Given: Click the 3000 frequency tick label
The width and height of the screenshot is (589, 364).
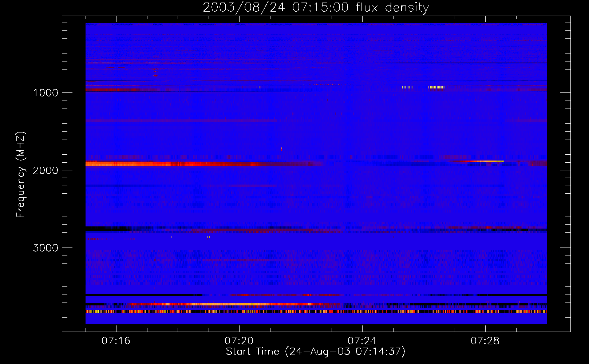Looking at the screenshot, I should pyautogui.click(x=46, y=248).
